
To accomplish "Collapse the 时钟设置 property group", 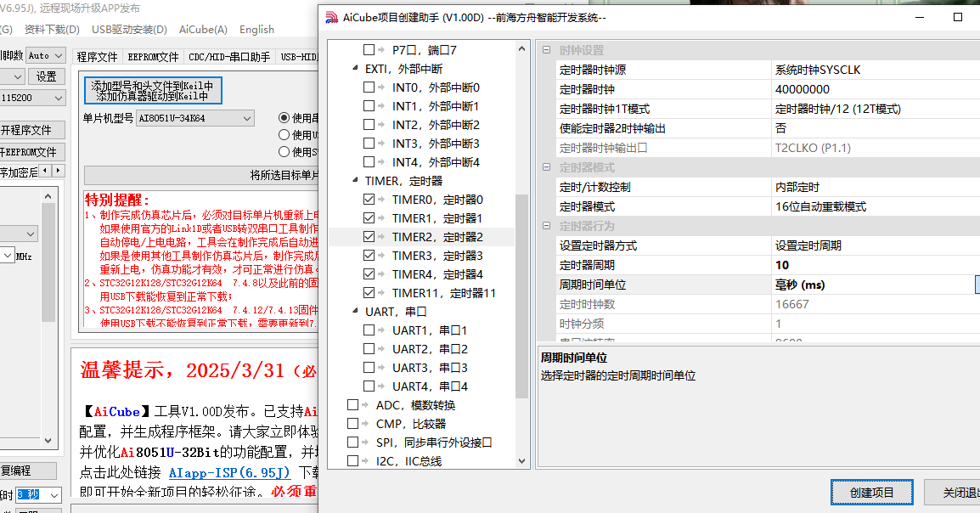I will click(x=546, y=50).
